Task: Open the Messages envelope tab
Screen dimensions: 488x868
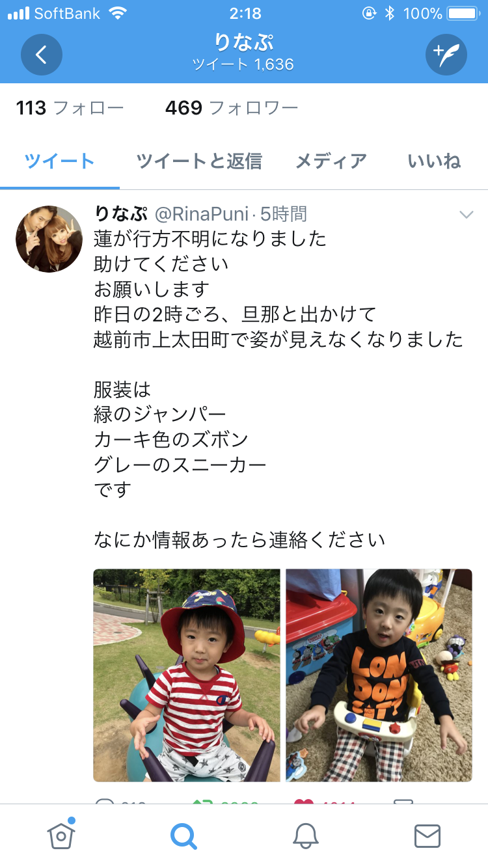Action: click(x=427, y=836)
